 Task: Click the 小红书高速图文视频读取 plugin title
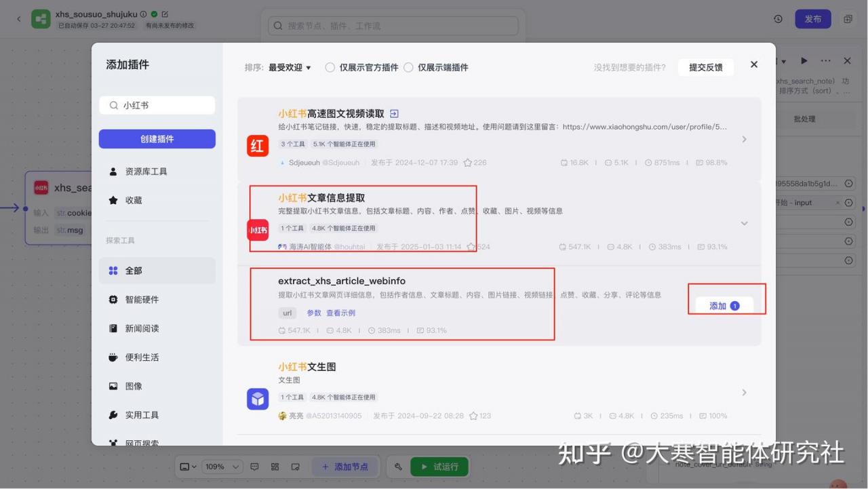tap(331, 113)
